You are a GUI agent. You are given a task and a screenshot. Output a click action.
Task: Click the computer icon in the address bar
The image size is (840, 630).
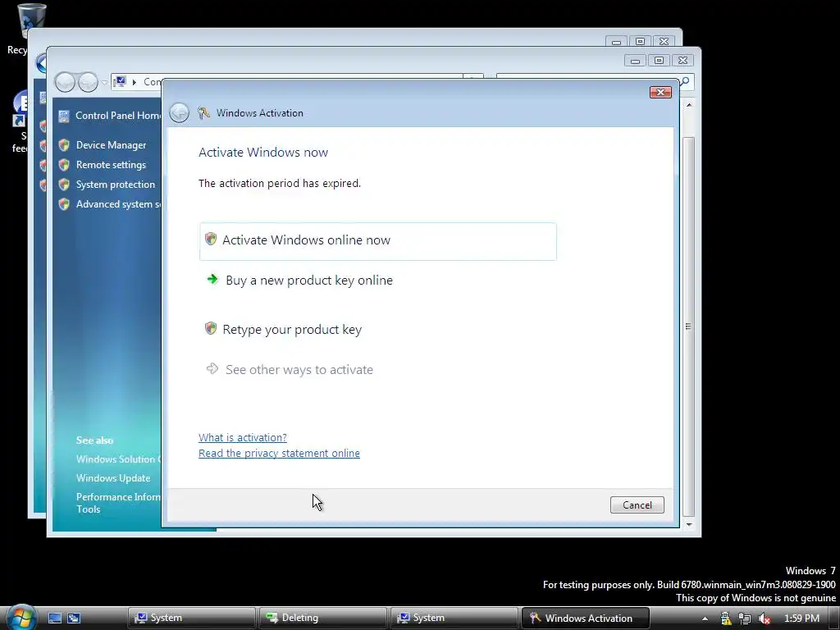click(120, 81)
